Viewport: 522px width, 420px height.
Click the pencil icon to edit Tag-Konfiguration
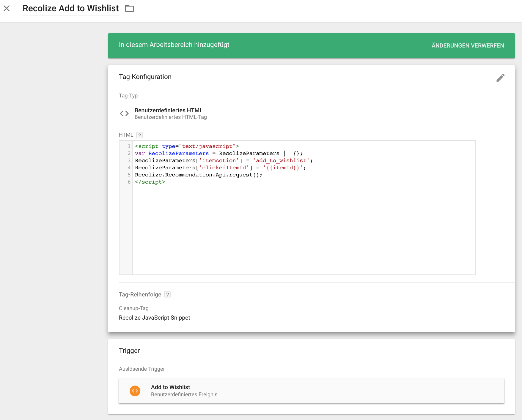point(500,78)
